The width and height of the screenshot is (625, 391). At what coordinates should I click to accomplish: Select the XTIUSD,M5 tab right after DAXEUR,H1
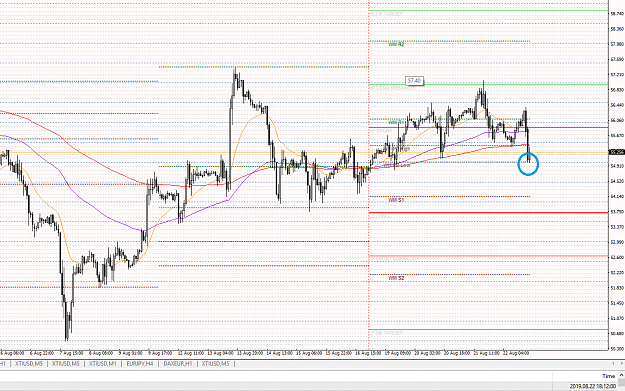(x=215, y=363)
